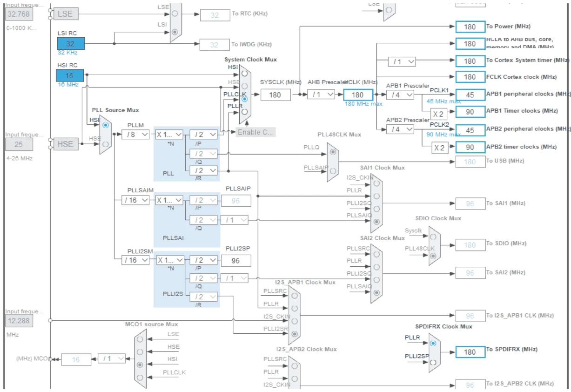
Task: Open the PLLSAI *N multiplier dropdown
Action: 169,200
